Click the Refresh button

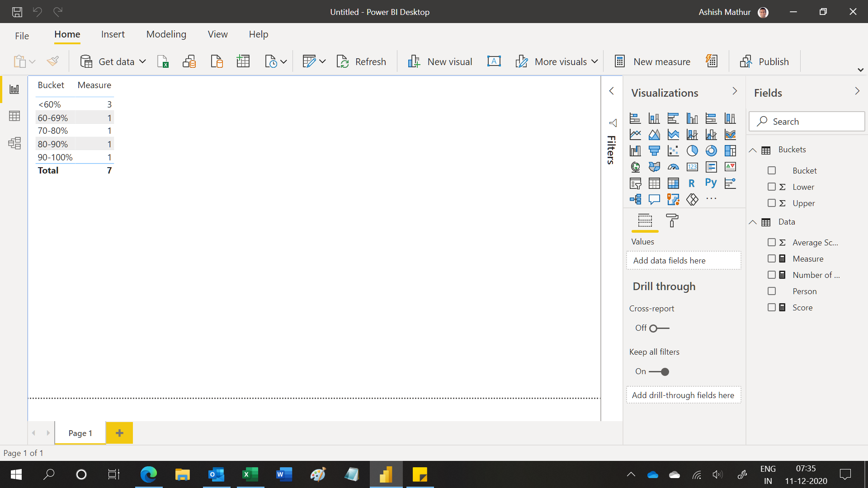(362, 61)
